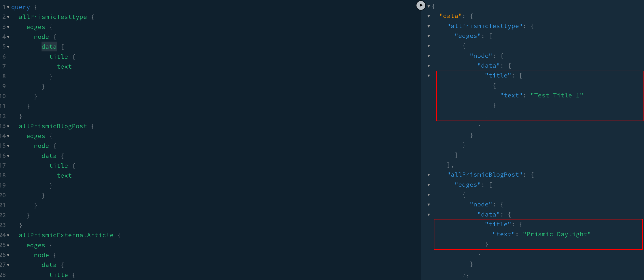
Task: Collapse the first "node" object in results
Action: pos(429,56)
